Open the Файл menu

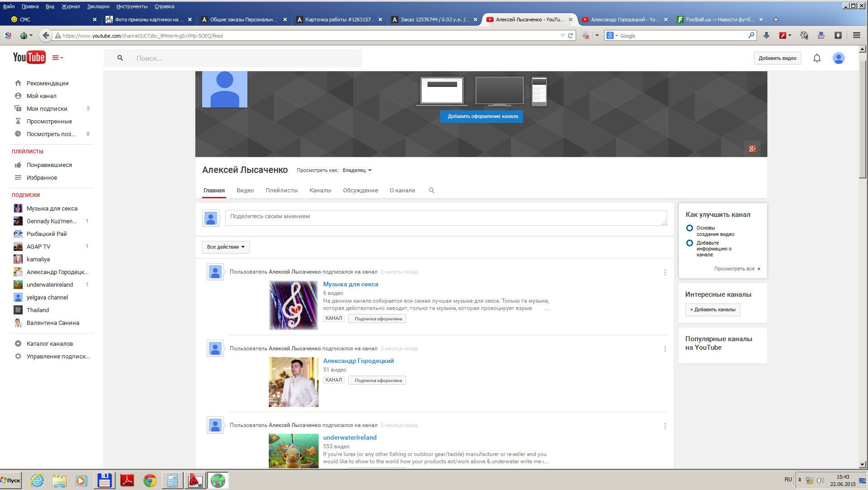[x=9, y=6]
